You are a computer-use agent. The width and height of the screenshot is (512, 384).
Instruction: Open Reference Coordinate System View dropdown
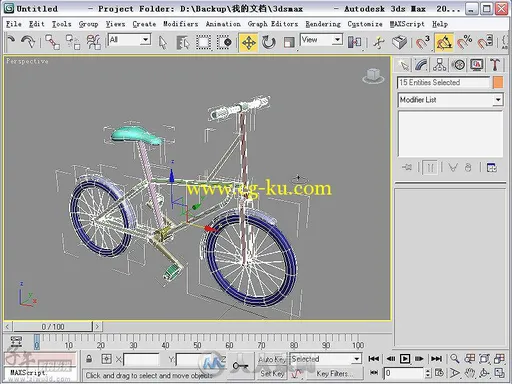point(321,40)
